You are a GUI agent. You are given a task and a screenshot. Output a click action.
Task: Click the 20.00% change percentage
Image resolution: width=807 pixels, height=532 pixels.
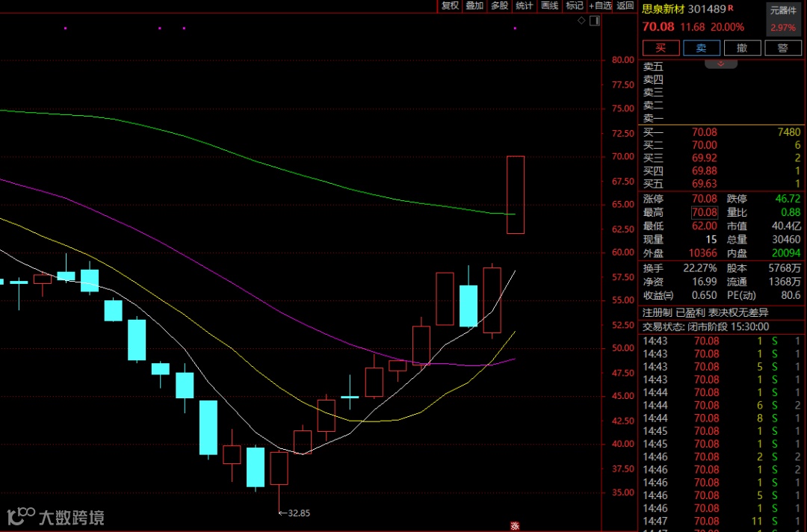point(727,27)
